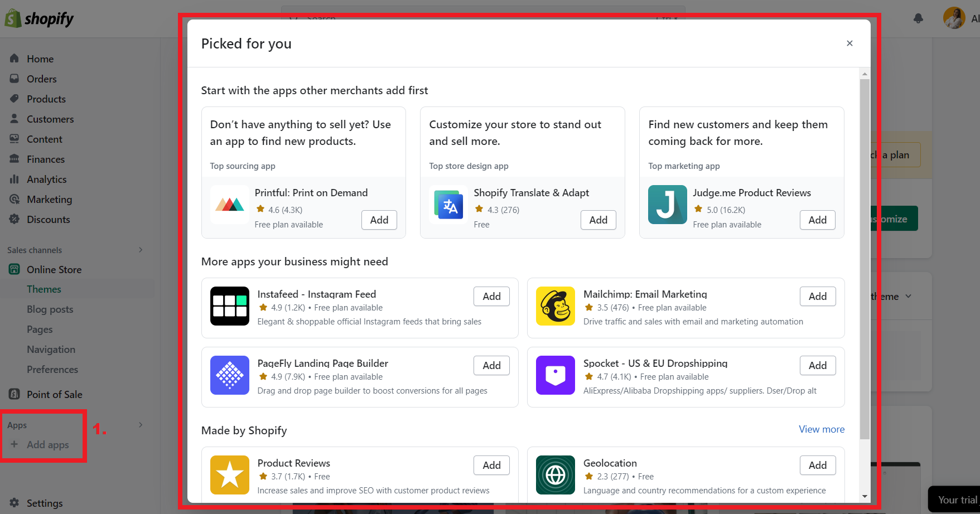Expand the Apps section chevron
Image resolution: width=980 pixels, height=514 pixels.
(x=141, y=425)
